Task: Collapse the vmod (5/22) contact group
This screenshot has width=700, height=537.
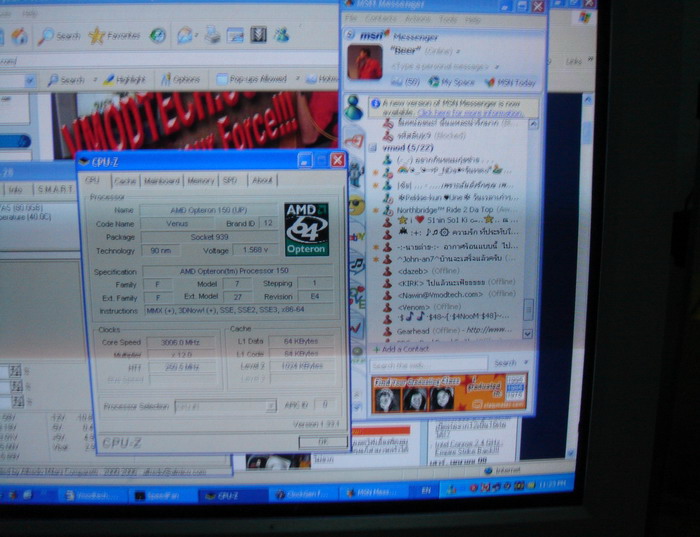Action: 373,148
